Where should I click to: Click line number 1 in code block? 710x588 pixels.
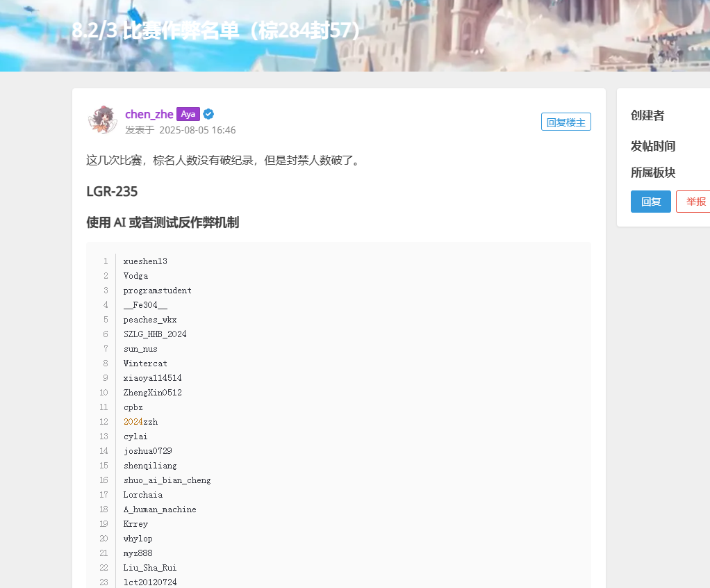(x=106, y=261)
